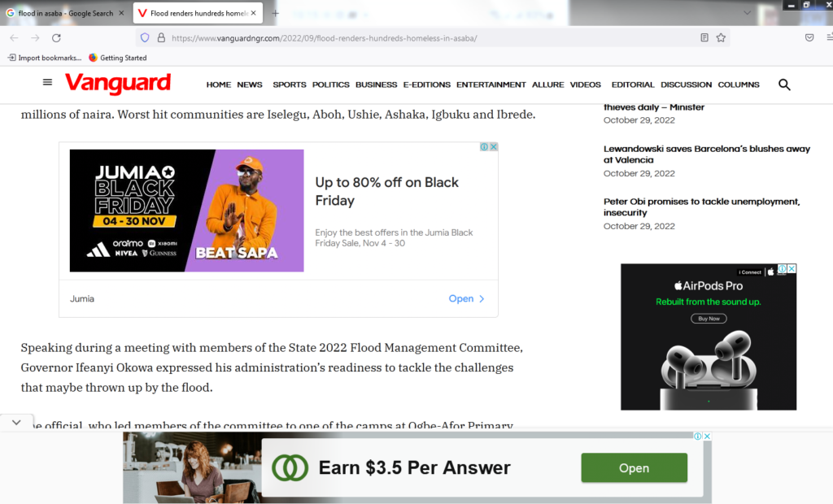This screenshot has height=504, width=833.
Task: Collapse the bottom ad with the chevron
Action: [x=16, y=423]
